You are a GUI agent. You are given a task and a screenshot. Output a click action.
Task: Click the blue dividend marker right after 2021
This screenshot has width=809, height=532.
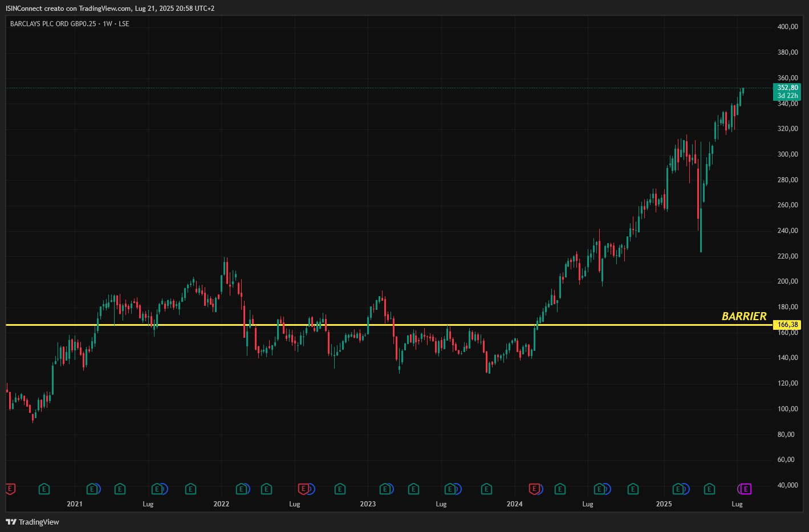(97, 489)
